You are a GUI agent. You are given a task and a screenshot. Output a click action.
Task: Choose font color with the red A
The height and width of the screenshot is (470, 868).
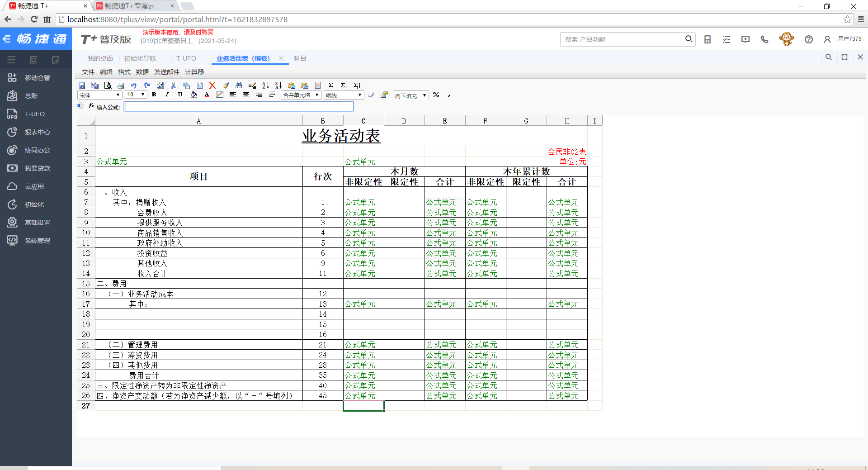(x=207, y=95)
